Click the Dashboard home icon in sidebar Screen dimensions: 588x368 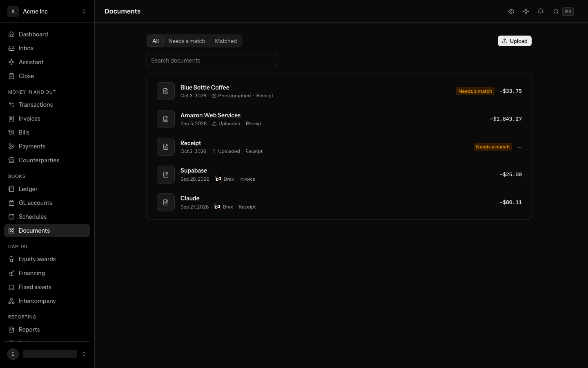[x=11, y=34]
